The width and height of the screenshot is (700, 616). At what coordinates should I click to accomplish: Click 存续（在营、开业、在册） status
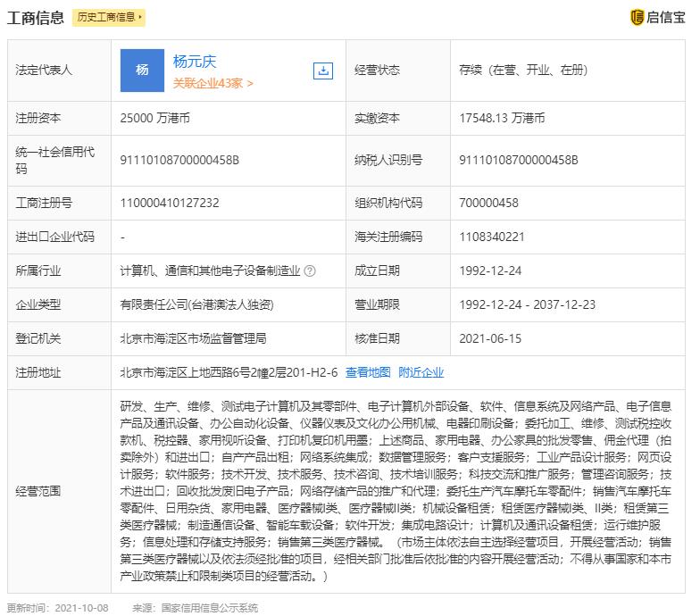(x=523, y=70)
